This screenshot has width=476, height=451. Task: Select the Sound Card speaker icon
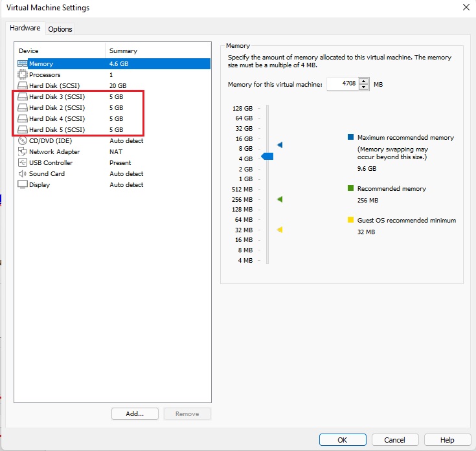[x=23, y=174]
